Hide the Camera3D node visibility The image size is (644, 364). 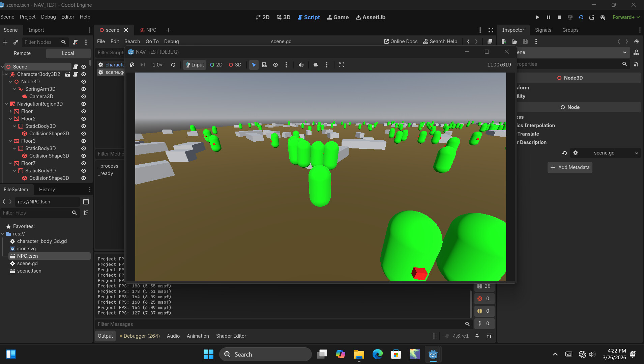point(84,96)
